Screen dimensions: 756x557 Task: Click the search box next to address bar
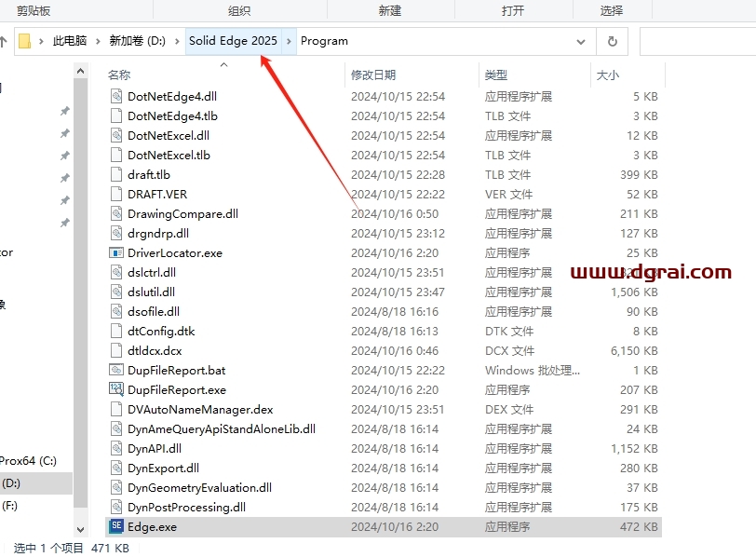point(697,42)
